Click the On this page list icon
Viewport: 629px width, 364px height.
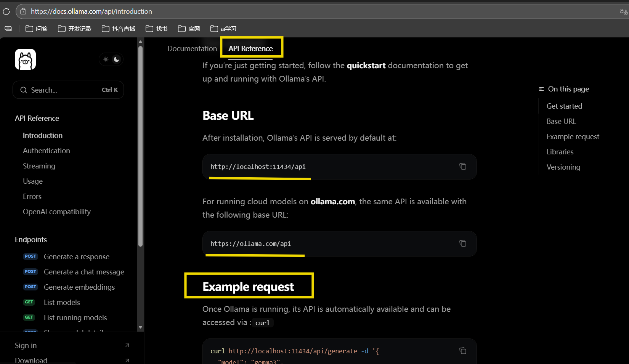(x=541, y=89)
